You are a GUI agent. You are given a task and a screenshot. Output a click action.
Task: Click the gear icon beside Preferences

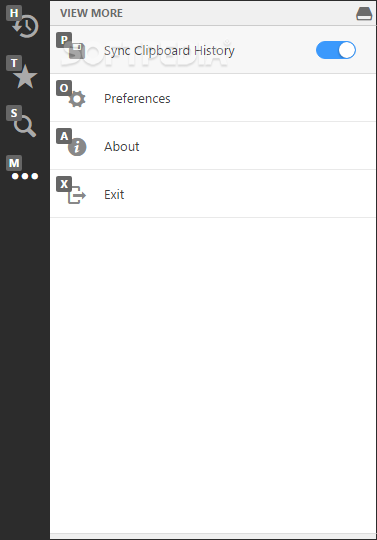pyautogui.click(x=77, y=99)
